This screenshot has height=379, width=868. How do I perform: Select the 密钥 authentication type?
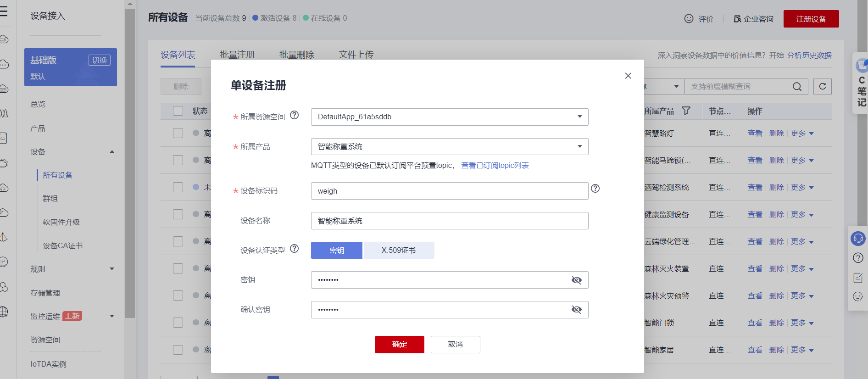coord(337,250)
